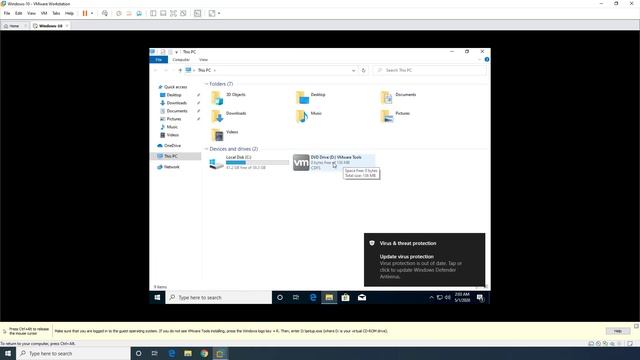Click the Unity mode toolbar icon
The width and height of the screenshot is (640, 360).
(183, 13)
